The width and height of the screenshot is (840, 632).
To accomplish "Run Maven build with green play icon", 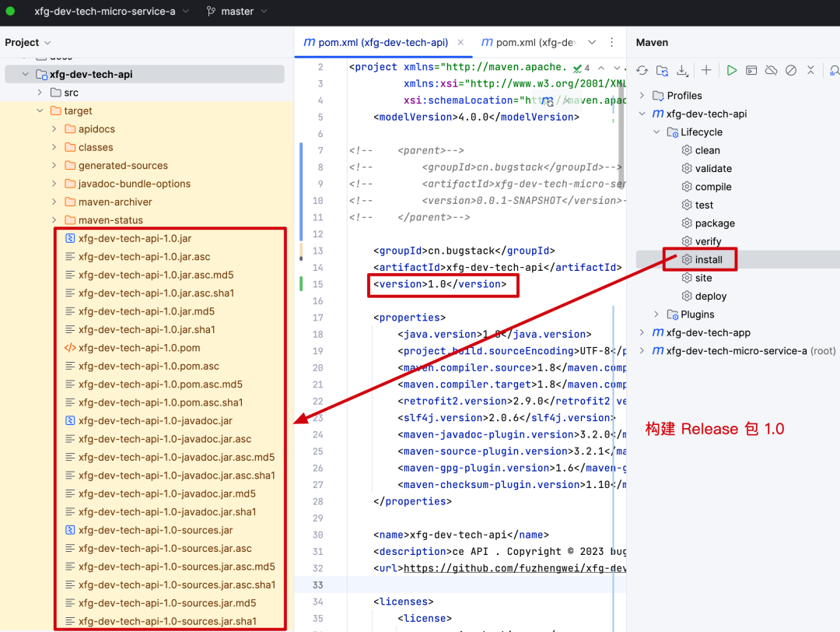I will 731,70.
